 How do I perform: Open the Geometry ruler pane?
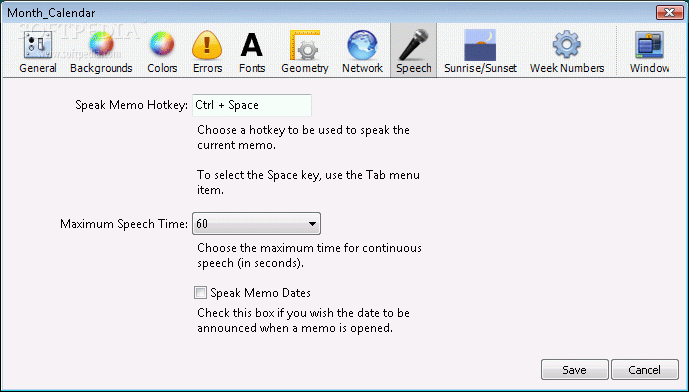(x=305, y=51)
